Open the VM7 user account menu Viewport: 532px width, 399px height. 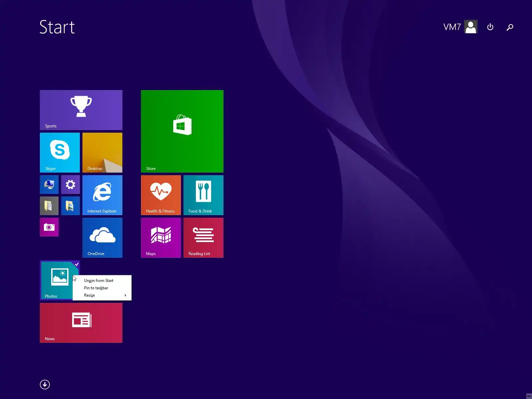tap(460, 27)
